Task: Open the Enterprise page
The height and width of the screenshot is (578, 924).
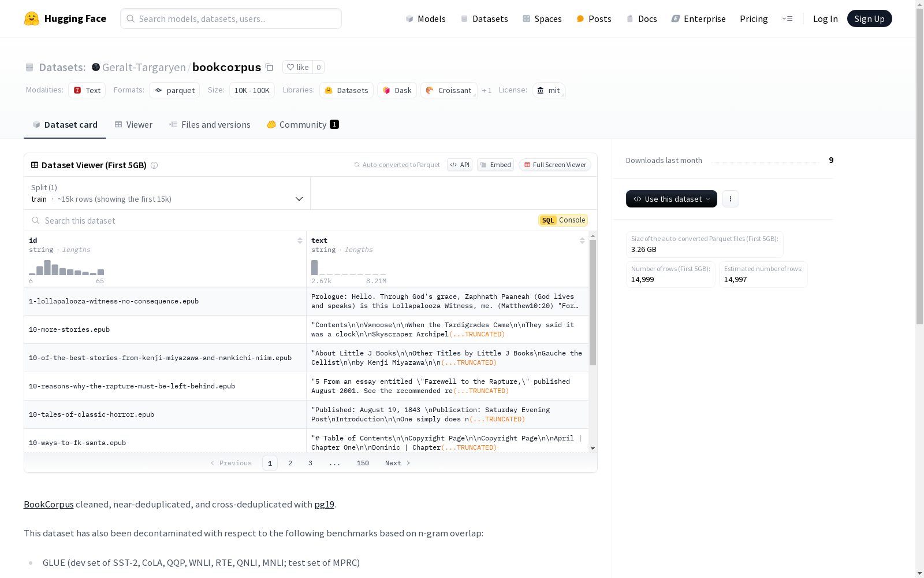Action: pyautogui.click(x=698, y=18)
